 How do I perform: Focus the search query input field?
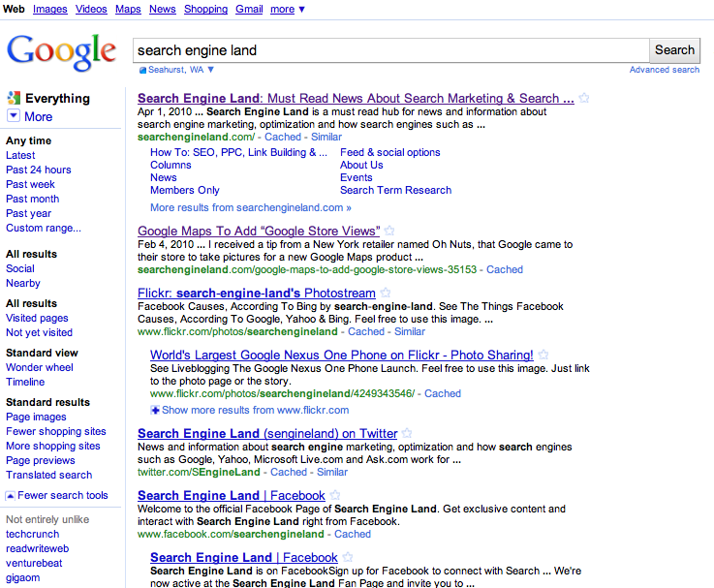[x=390, y=50]
